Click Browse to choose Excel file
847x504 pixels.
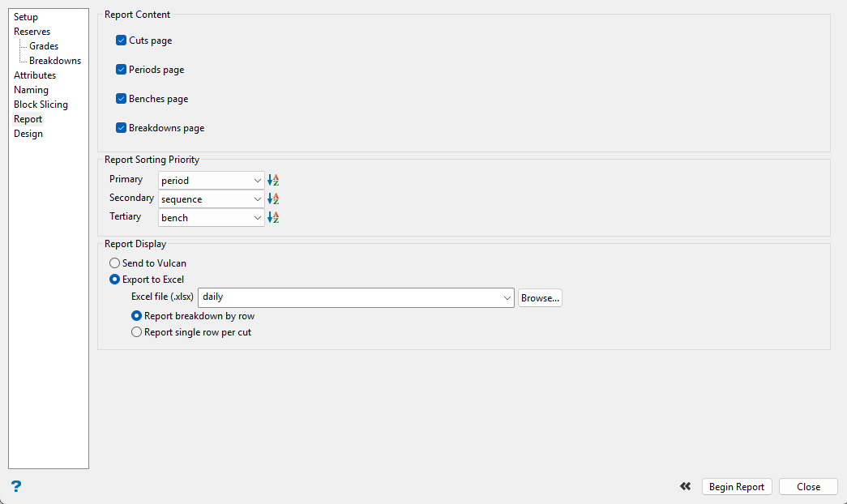(540, 298)
